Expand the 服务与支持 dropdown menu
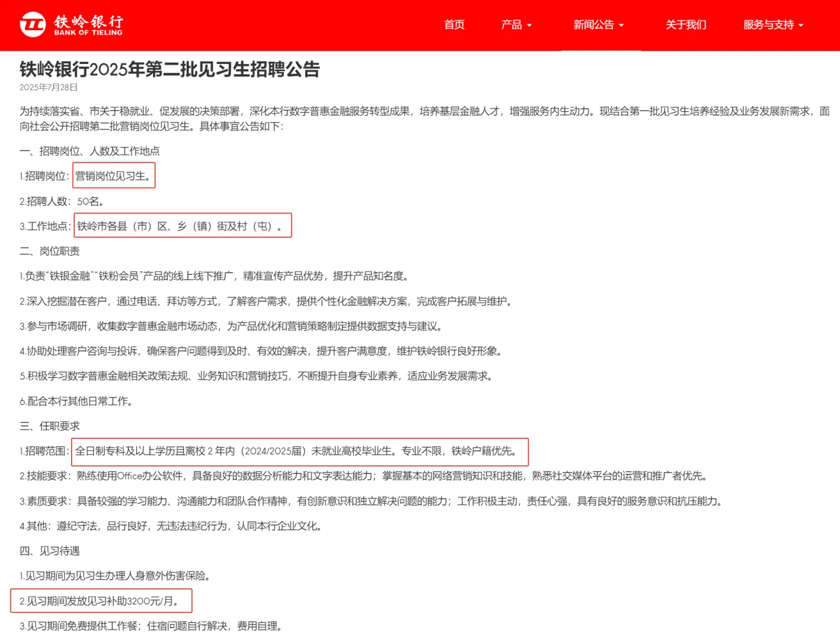Viewport: 840px width, 640px height. [773, 25]
